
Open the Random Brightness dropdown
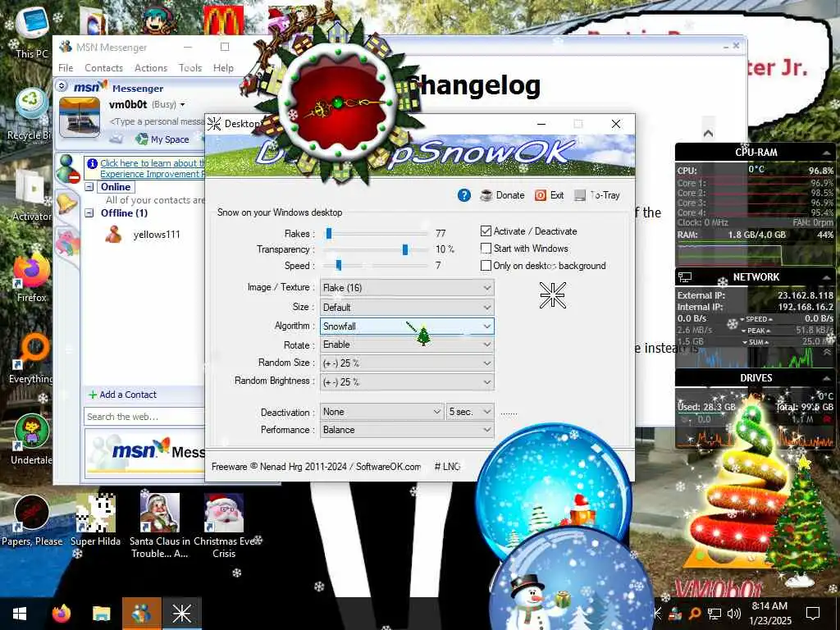tap(407, 382)
